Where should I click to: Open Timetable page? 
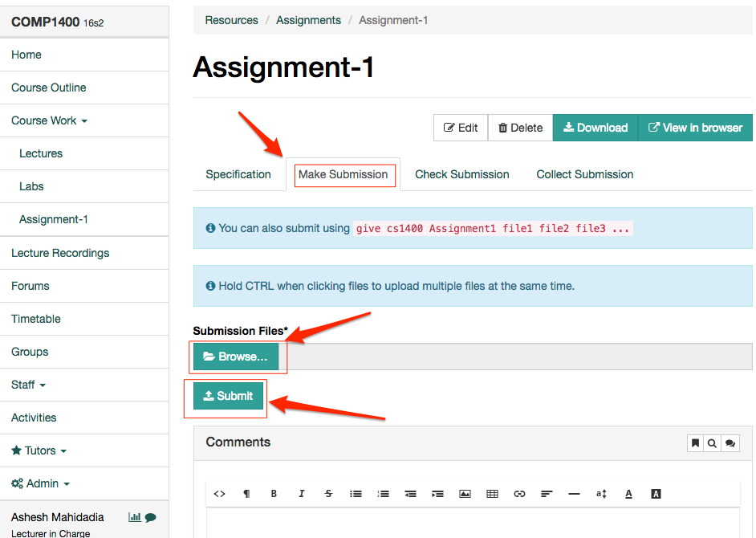point(84,319)
